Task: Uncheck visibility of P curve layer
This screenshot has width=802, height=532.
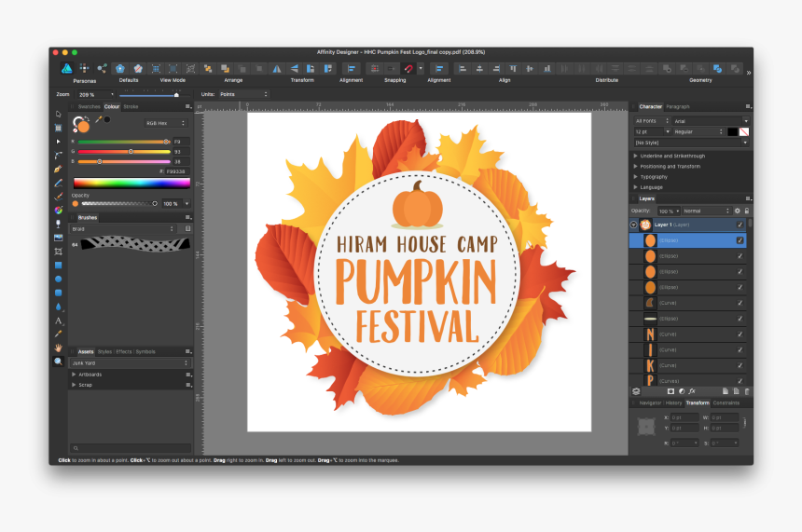Action: pos(740,381)
